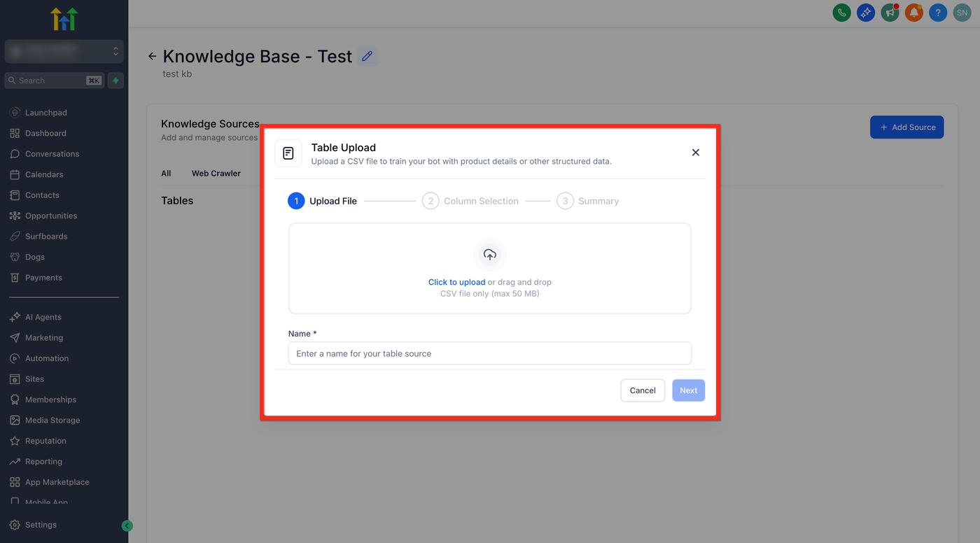980x543 pixels.
Task: Click the Cancel button in the dialog
Action: [642, 390]
